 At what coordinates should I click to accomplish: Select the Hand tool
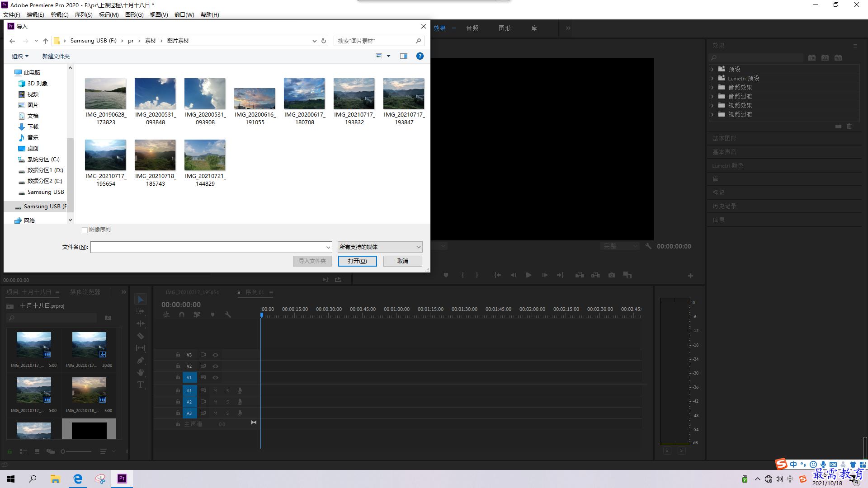coord(141,372)
